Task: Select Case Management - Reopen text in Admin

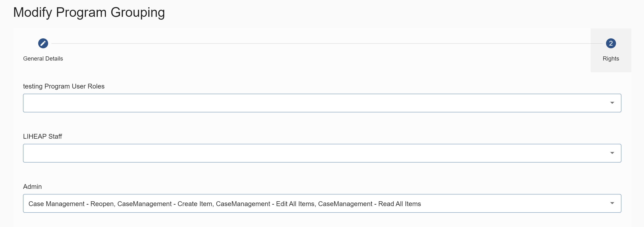Action: click(71, 204)
